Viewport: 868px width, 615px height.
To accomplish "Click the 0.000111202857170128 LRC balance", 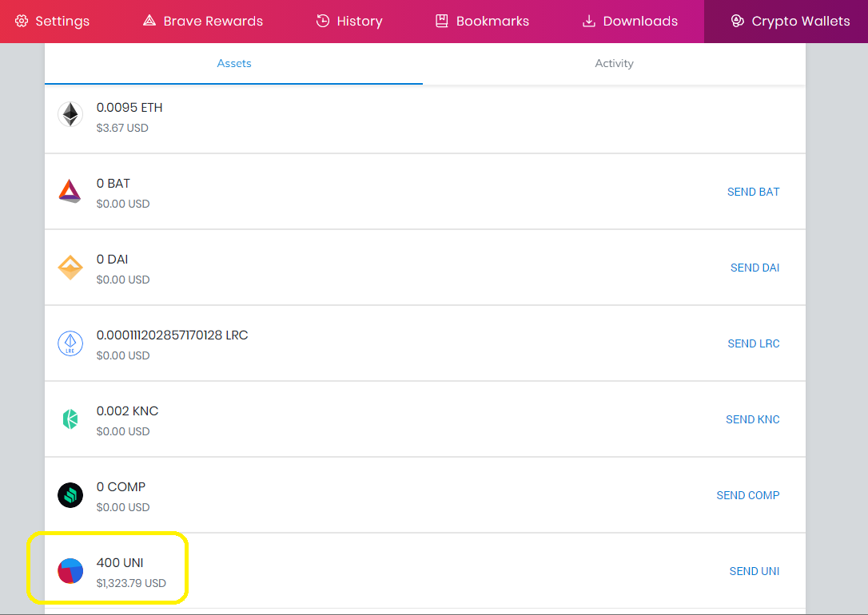I will click(172, 335).
